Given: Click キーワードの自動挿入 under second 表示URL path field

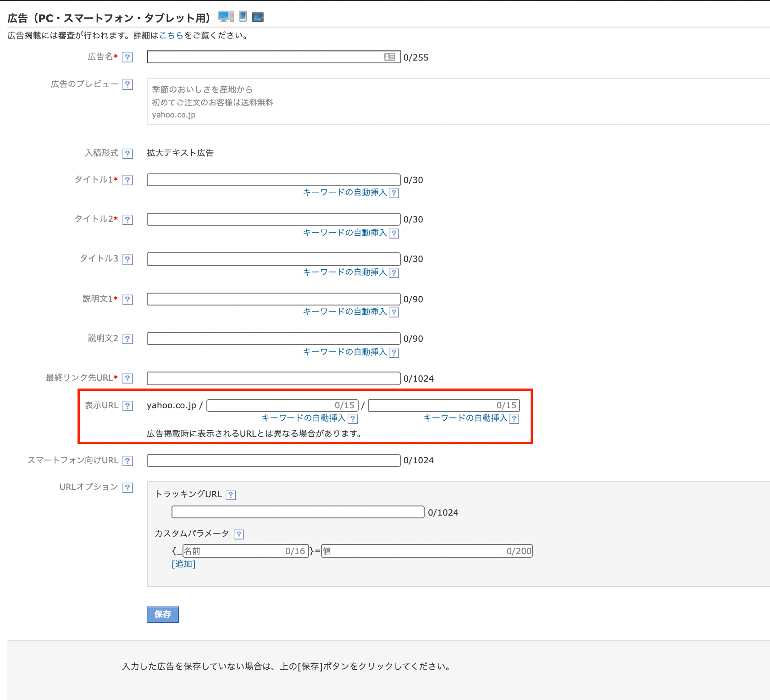Looking at the screenshot, I should click(x=465, y=418).
